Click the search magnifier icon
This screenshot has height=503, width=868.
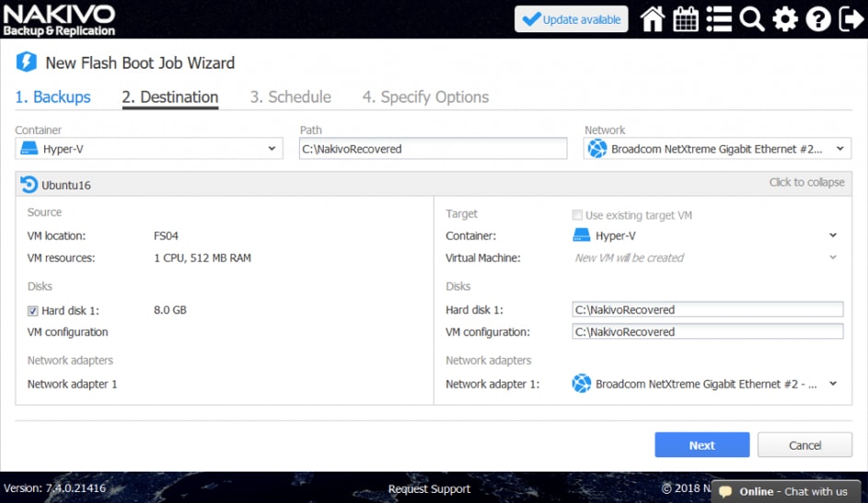(752, 19)
